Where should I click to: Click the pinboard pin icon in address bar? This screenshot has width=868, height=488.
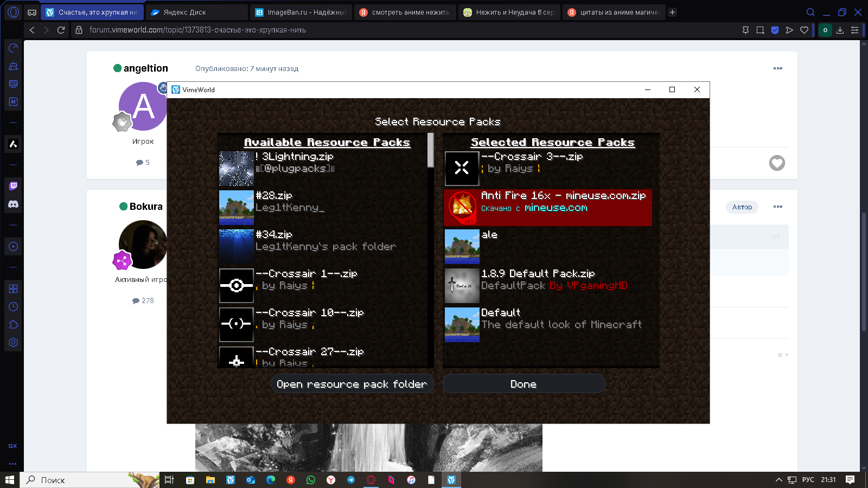745,30
